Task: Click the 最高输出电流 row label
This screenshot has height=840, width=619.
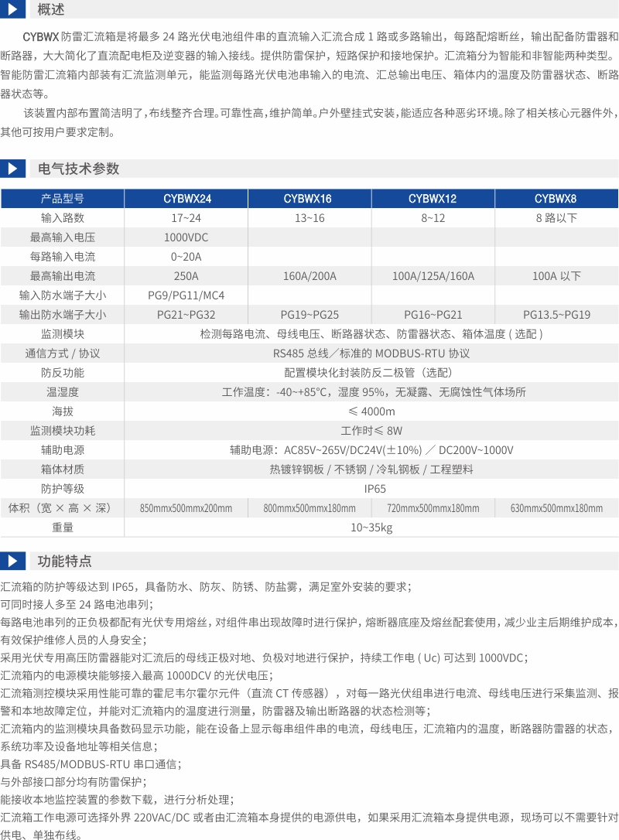Action: point(62,276)
